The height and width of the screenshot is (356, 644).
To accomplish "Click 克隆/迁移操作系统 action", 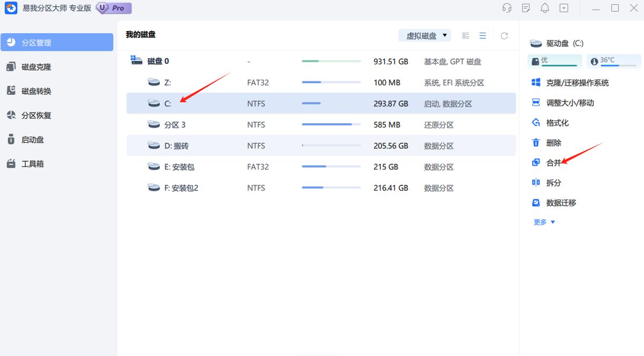I will pos(570,83).
